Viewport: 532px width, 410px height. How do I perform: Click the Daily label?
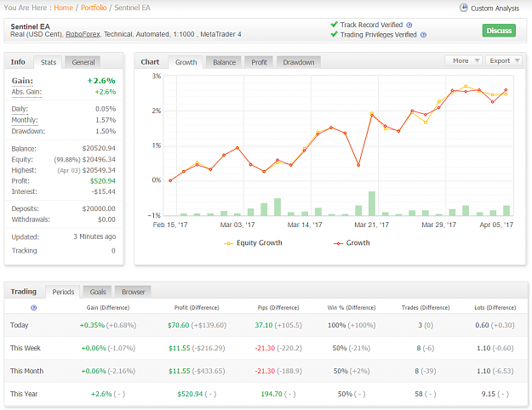(20, 109)
